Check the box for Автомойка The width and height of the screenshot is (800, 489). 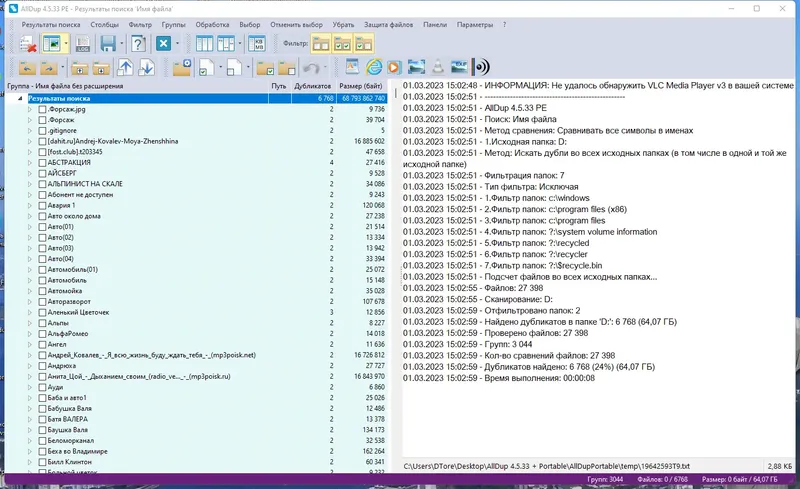click(x=42, y=291)
